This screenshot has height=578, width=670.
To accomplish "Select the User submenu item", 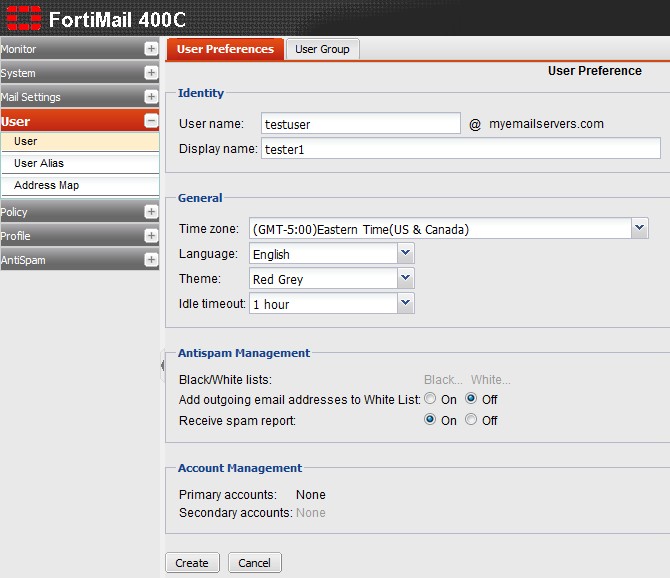I will coord(80,141).
